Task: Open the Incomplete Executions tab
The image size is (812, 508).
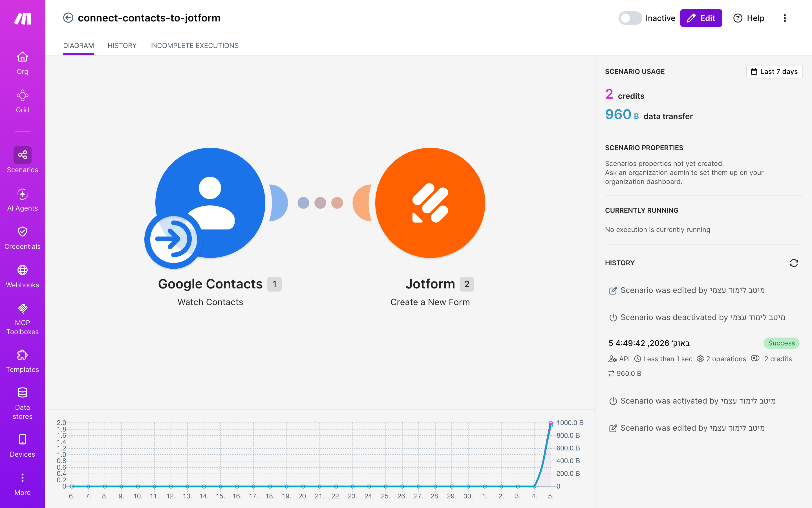Action: tap(194, 46)
